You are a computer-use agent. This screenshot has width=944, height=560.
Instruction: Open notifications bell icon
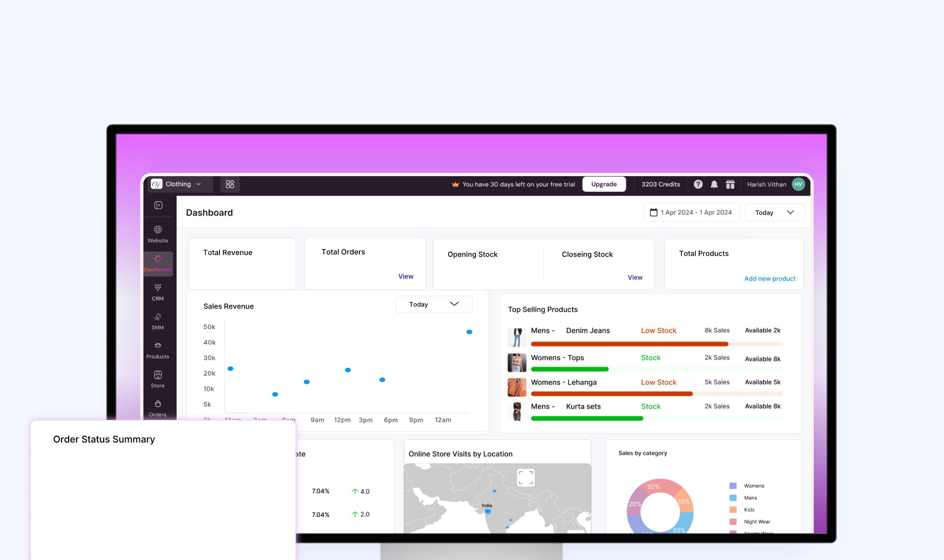pyautogui.click(x=714, y=184)
